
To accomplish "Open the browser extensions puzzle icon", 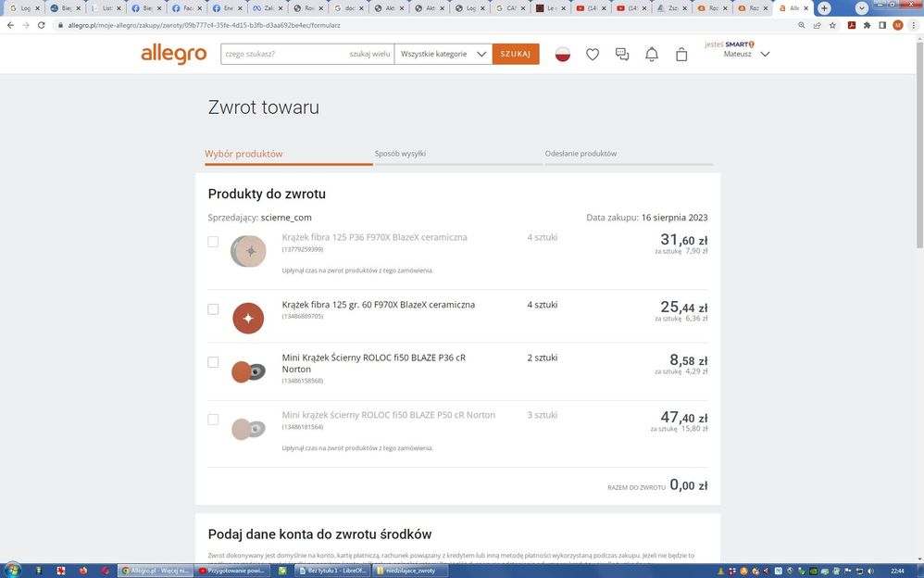I will coord(867,25).
